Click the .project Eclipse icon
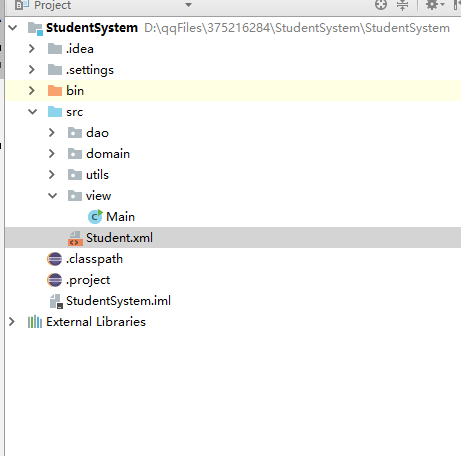Image resolution: width=461 pixels, height=456 pixels. (x=55, y=280)
